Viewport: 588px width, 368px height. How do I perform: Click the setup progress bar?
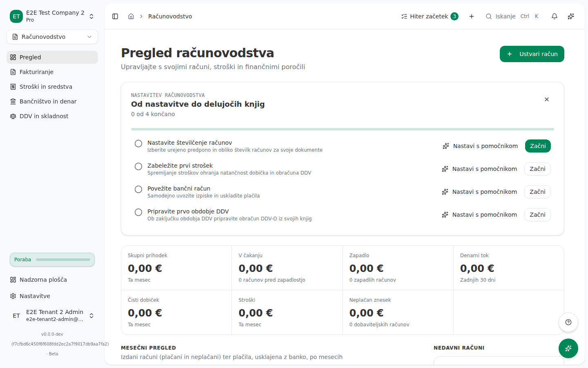[343, 129]
